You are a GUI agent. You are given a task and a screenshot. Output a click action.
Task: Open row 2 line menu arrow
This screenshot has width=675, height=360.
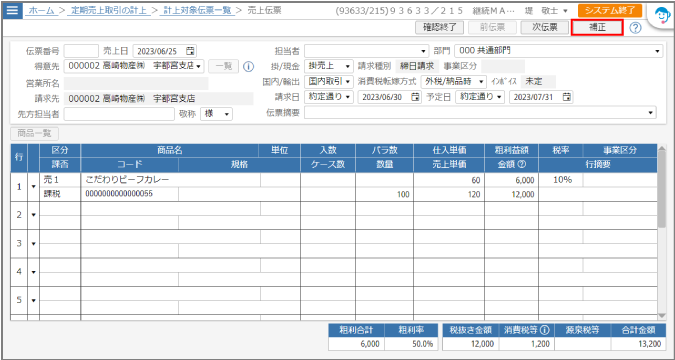click(34, 215)
